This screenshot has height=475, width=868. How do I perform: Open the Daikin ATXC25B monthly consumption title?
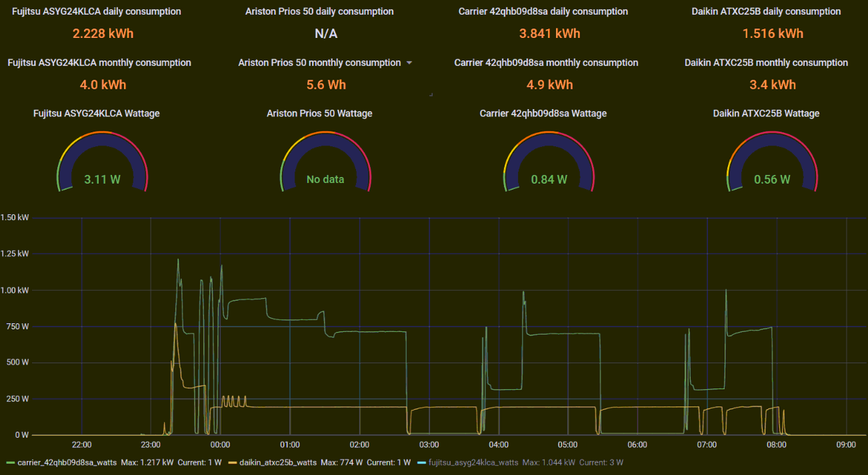click(766, 62)
